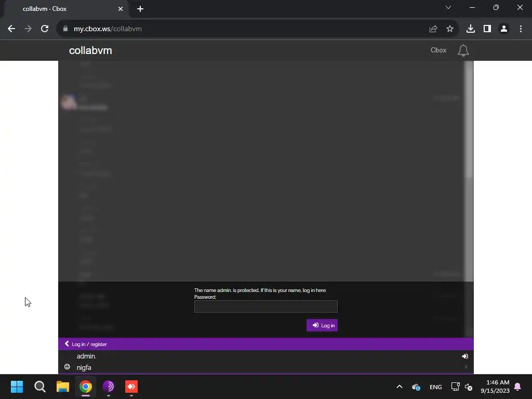This screenshot has height=399, width=532.
Task: Click the network display tray icon
Action: point(455,387)
